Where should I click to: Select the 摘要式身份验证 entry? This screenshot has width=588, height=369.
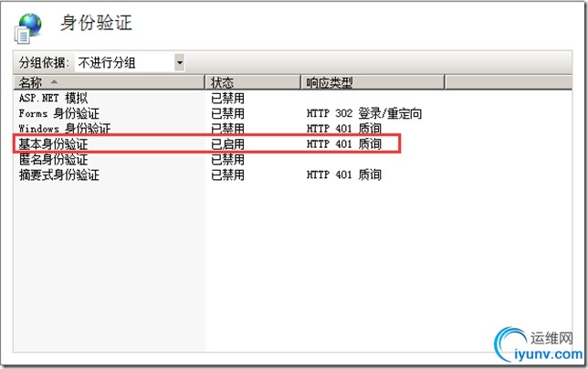click(58, 174)
